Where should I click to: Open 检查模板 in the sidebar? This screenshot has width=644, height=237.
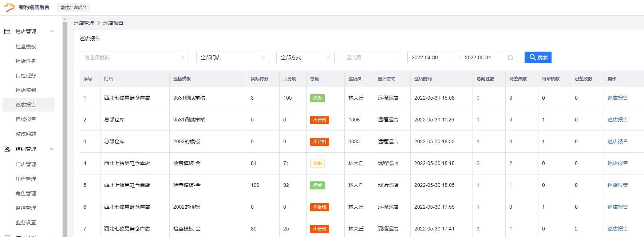26,47
